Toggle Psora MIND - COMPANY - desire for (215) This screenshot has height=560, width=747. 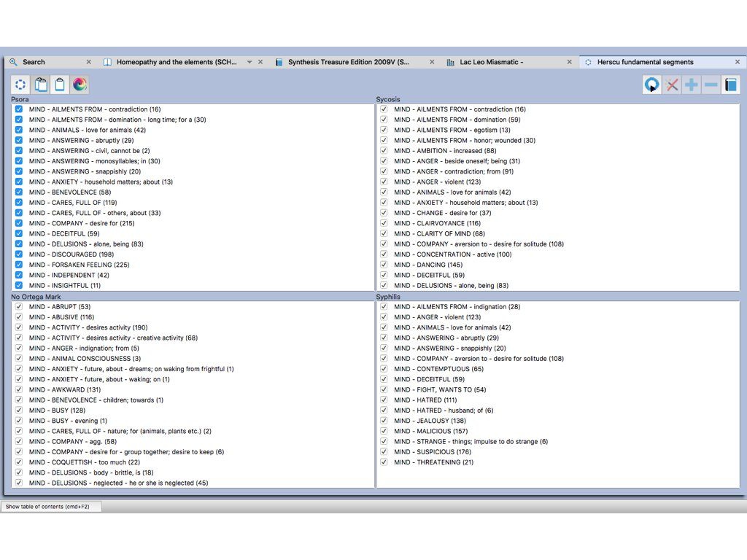18,223
